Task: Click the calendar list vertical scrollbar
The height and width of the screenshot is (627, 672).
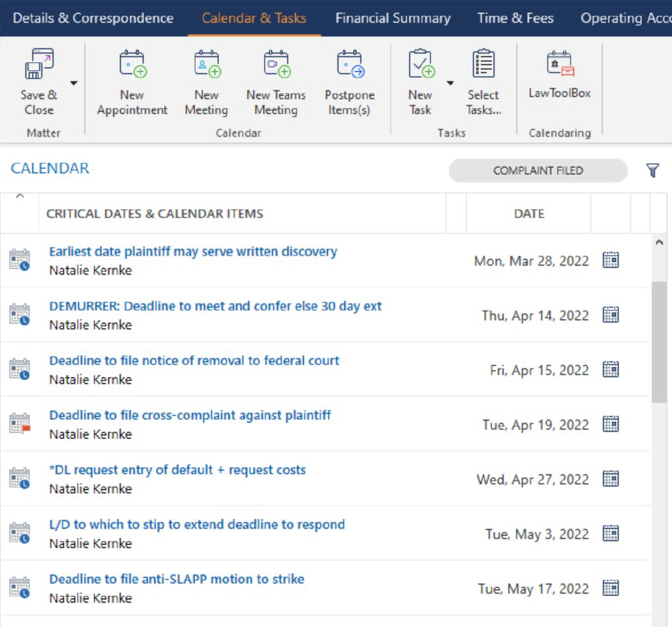Action: coord(659,340)
